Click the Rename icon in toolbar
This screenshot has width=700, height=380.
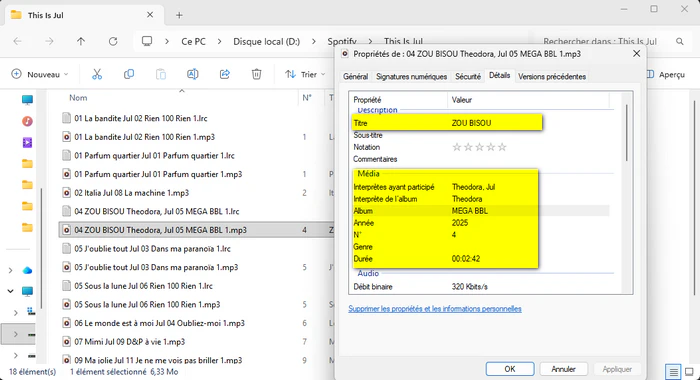pyautogui.click(x=193, y=74)
